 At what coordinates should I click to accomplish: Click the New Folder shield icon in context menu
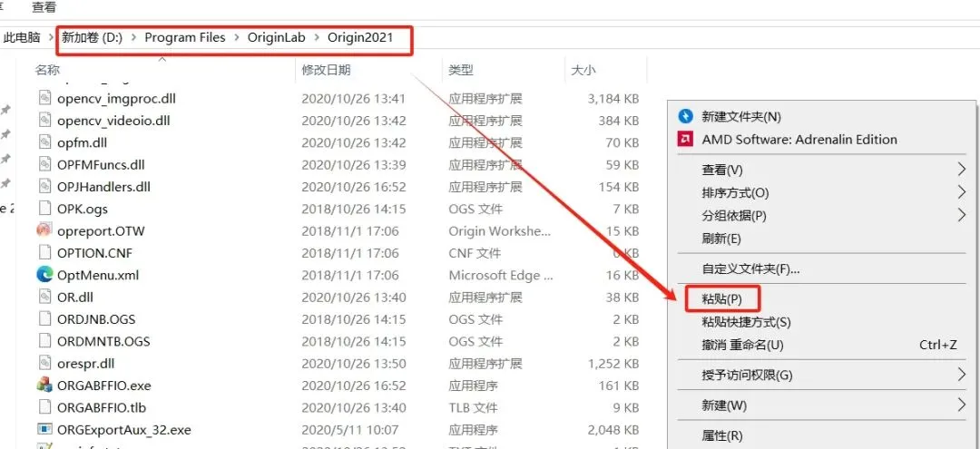(x=686, y=116)
